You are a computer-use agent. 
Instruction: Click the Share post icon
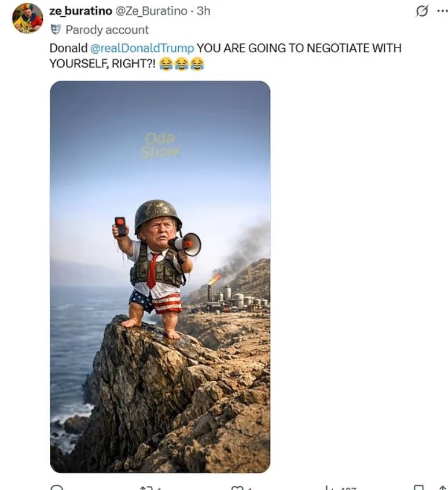[x=443, y=488]
